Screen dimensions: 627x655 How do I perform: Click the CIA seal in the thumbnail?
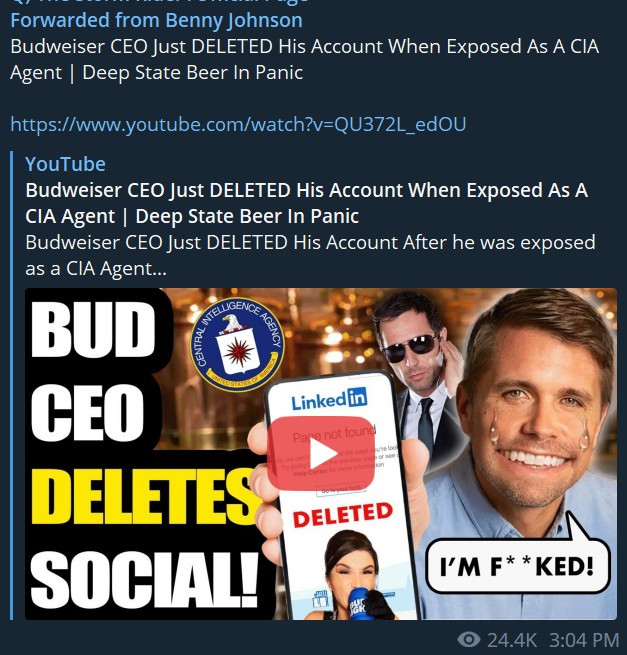pos(238,344)
